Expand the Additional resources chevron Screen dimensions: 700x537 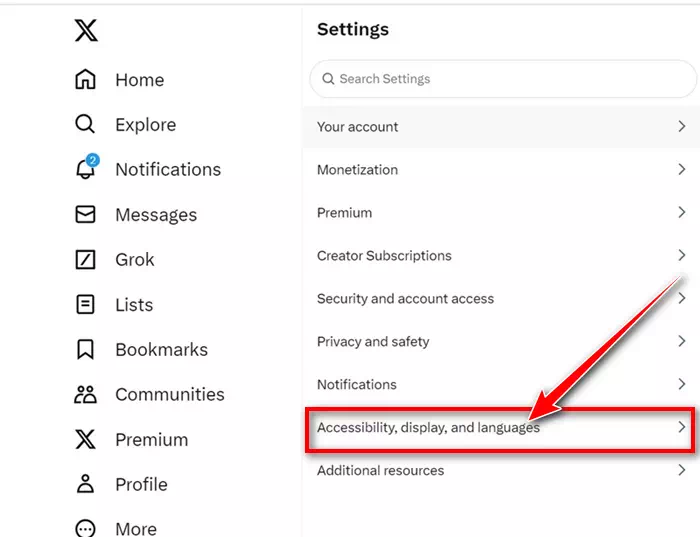point(681,470)
